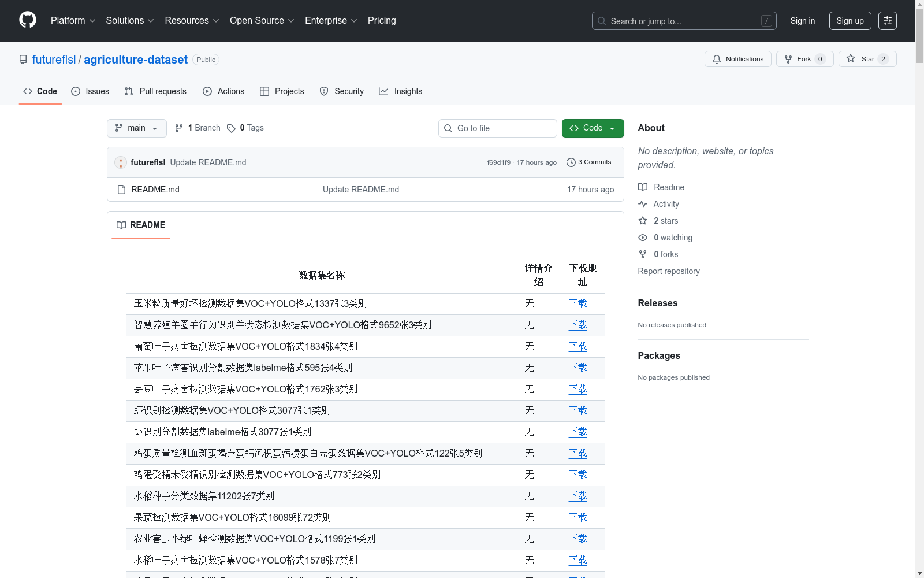Download the 玉米粒质量好坏检测 dataset

click(578, 303)
